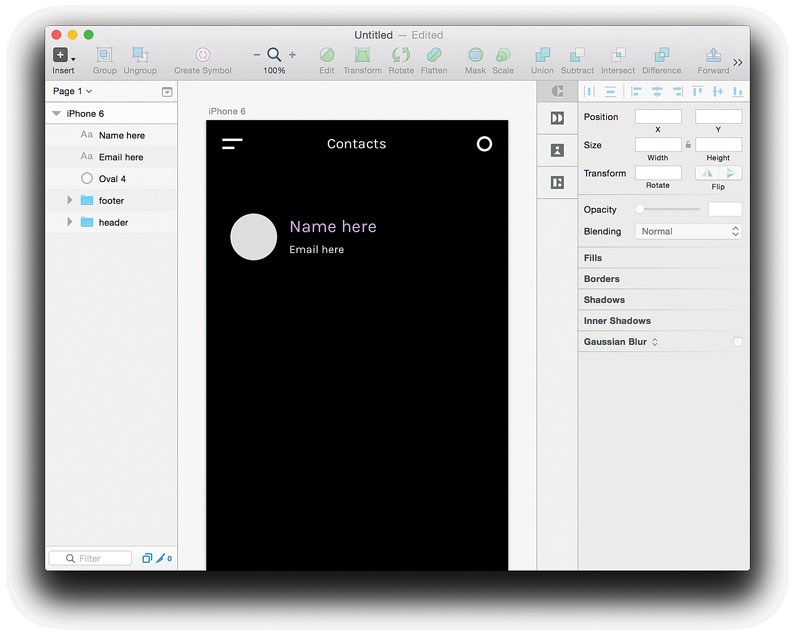Click distribute horizontally icon in inspector
Screen dimensions: 795x635
[x=589, y=91]
